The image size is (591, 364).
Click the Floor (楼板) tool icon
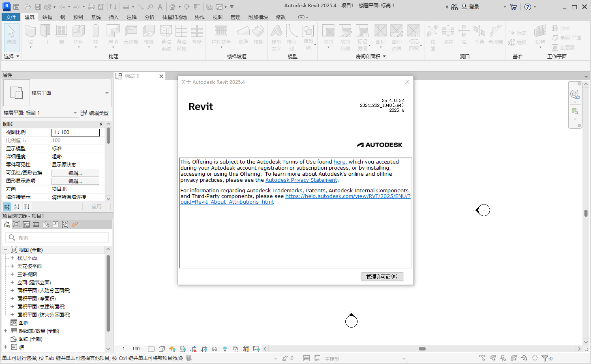[149, 31]
